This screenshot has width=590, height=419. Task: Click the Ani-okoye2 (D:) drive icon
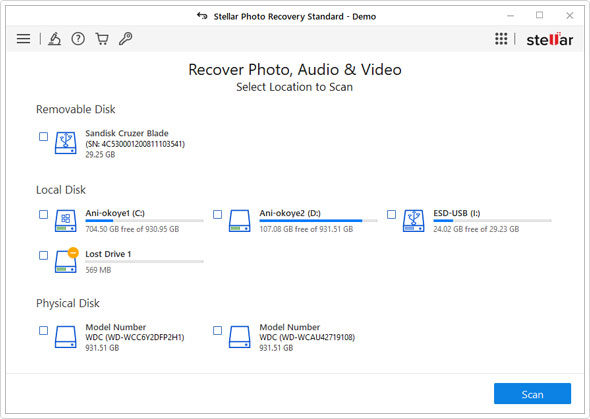click(240, 221)
